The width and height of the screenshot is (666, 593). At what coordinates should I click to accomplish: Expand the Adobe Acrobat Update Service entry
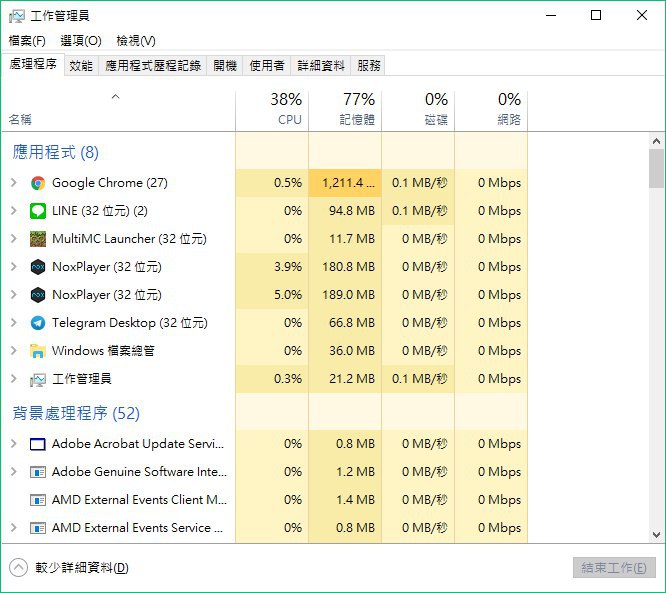pos(14,444)
